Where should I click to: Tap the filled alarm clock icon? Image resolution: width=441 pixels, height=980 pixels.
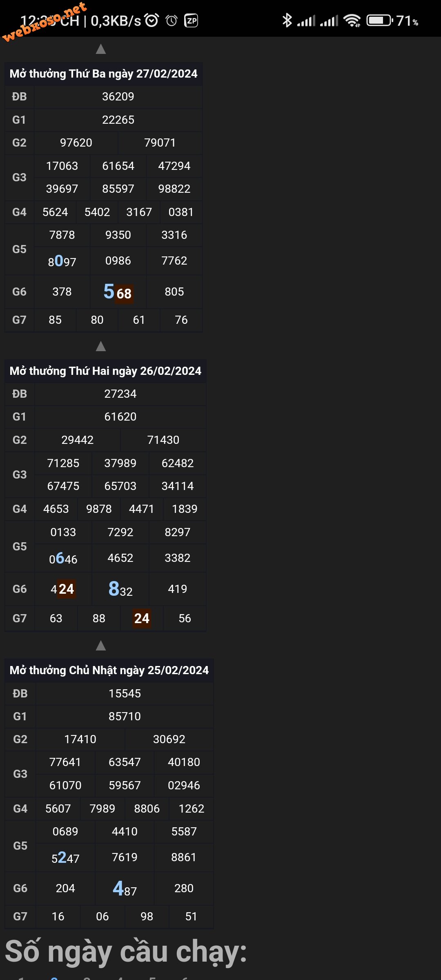(x=152, y=20)
